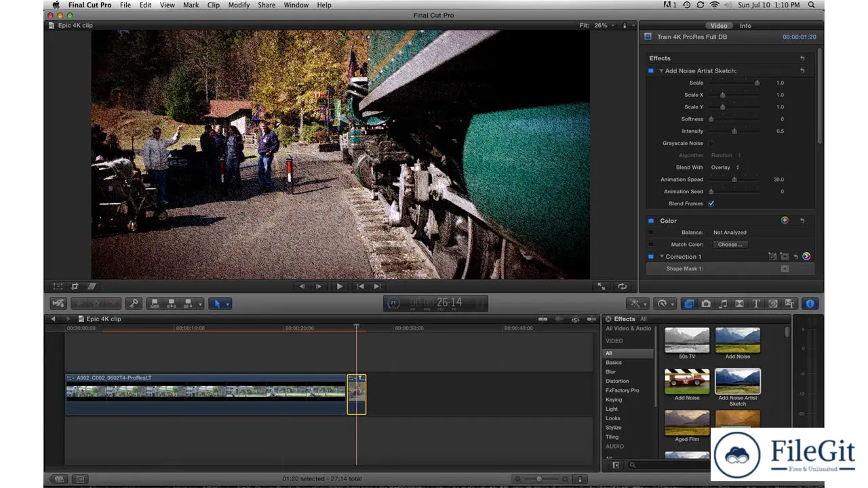Open the Photos browser camera icon
The image size is (868, 488).
click(x=706, y=304)
